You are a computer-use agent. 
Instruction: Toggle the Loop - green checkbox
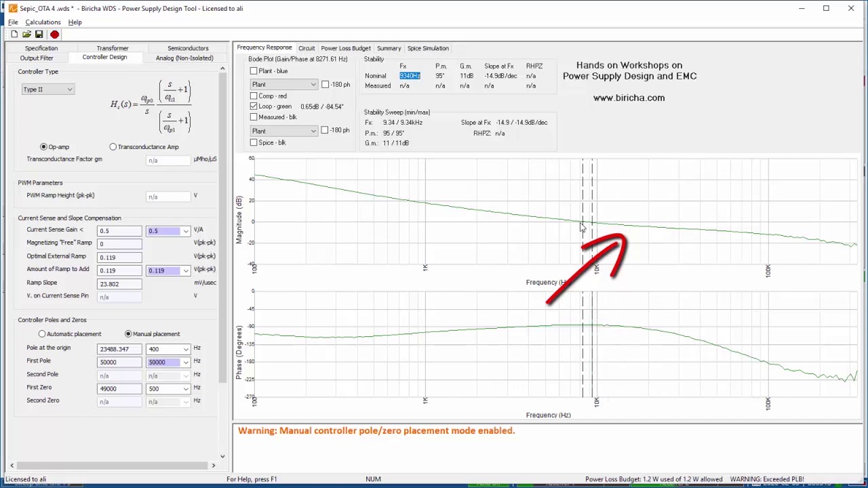(254, 106)
